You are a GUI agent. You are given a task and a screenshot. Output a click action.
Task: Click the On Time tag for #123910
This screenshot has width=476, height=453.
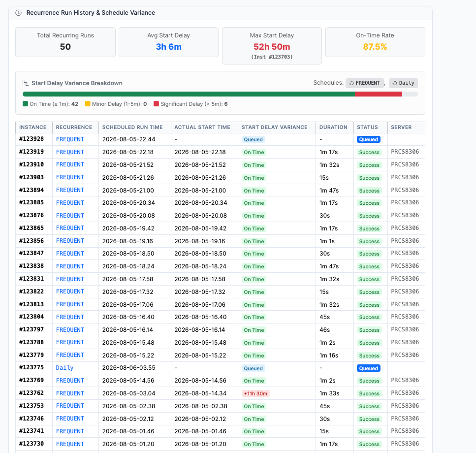click(x=254, y=165)
